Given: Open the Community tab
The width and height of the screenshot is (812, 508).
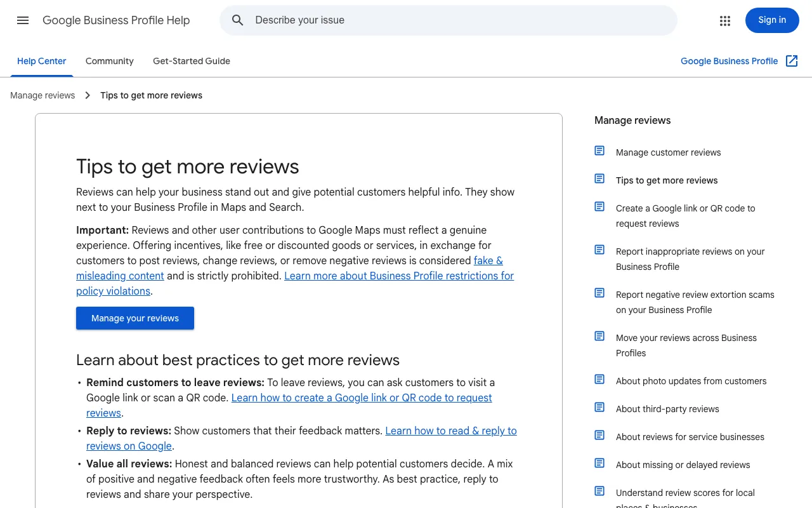Looking at the screenshot, I should click(110, 61).
